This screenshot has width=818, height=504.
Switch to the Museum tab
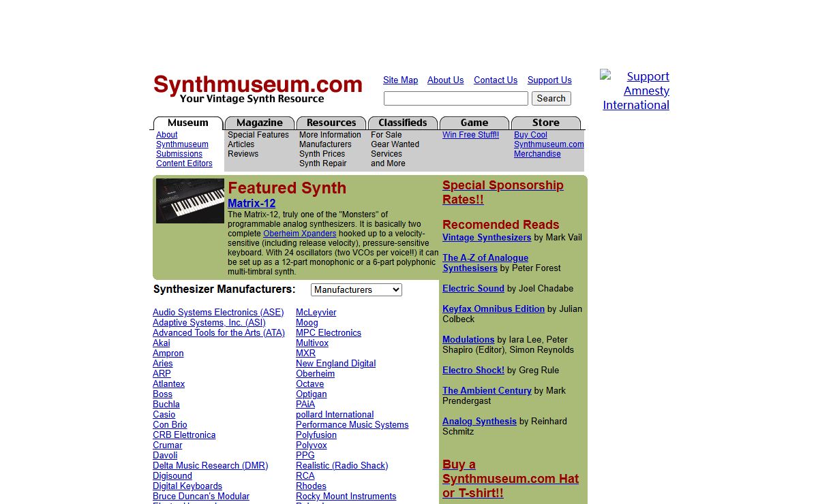click(x=188, y=123)
